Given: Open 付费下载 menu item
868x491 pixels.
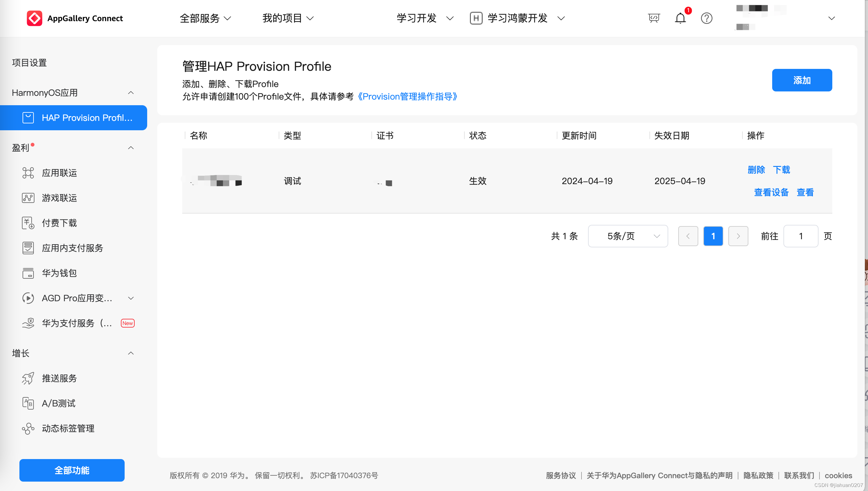Looking at the screenshot, I should click(59, 223).
